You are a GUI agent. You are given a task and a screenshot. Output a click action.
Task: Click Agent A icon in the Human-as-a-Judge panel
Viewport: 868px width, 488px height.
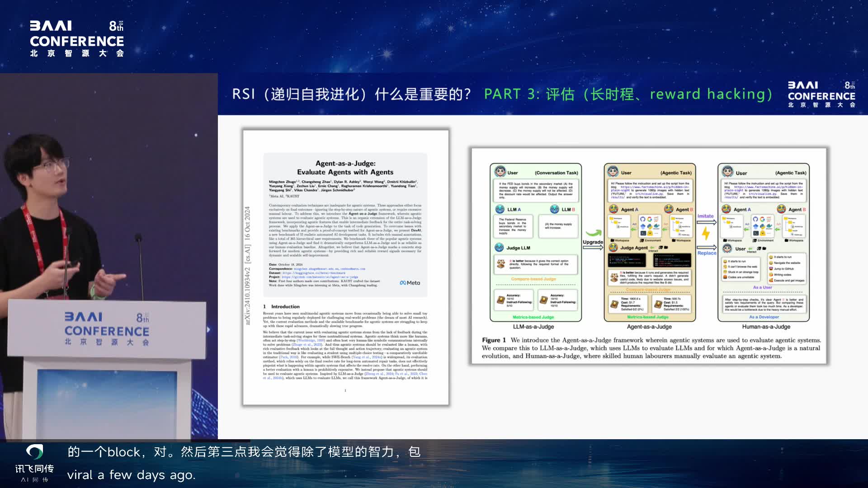726,209
